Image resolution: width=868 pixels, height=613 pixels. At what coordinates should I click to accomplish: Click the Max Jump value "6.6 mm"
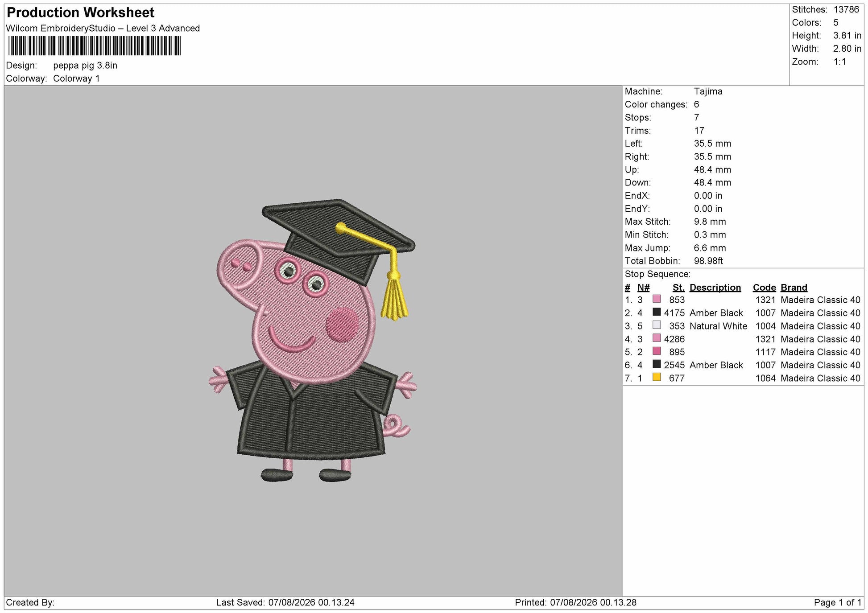pos(710,248)
